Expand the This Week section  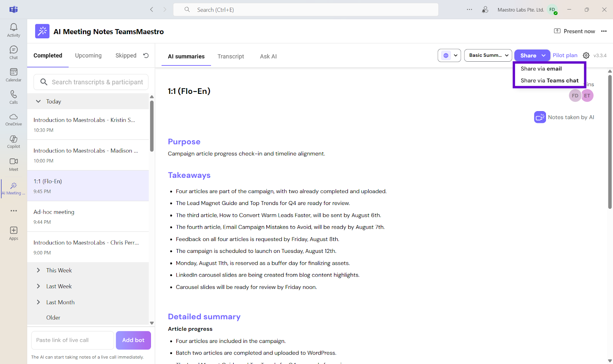coord(38,271)
